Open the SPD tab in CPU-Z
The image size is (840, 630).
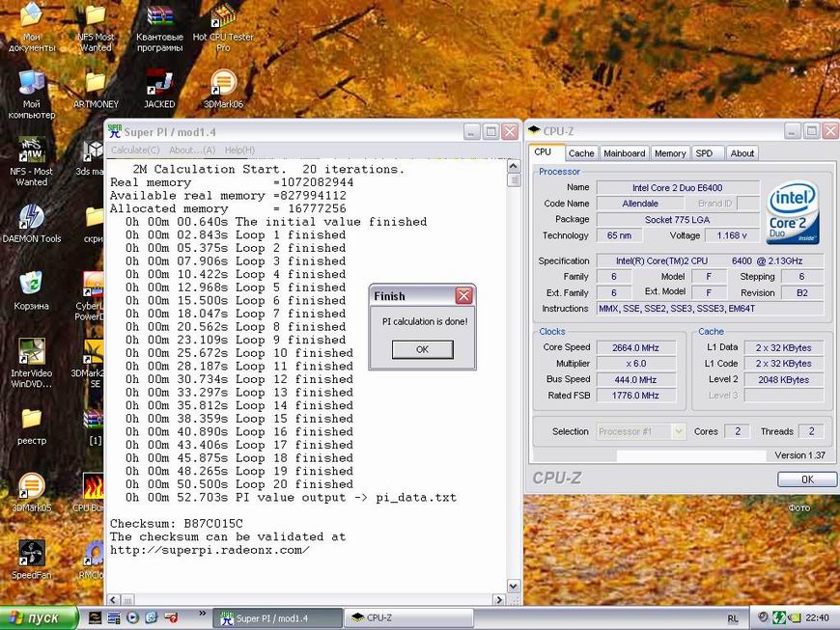pos(705,153)
